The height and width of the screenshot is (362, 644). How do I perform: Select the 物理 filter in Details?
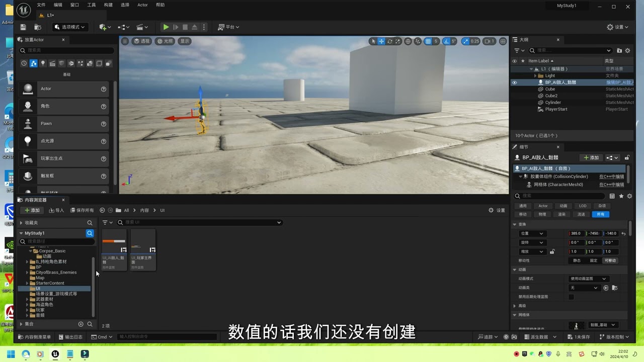542,214
